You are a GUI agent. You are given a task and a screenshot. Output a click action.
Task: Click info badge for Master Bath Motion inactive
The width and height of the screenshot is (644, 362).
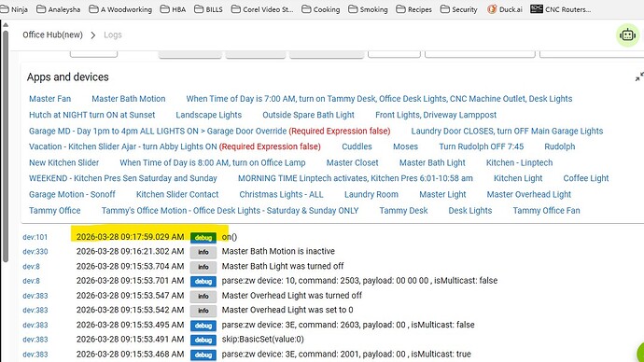click(203, 252)
